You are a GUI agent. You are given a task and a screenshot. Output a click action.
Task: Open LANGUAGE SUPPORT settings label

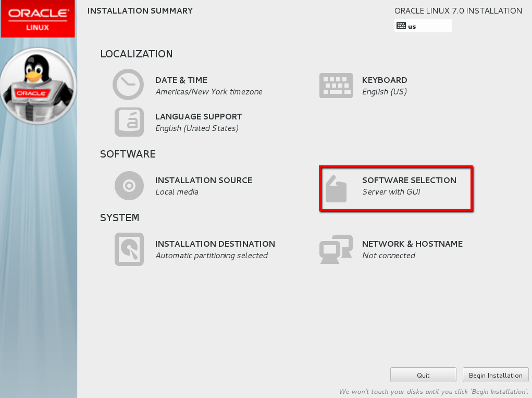click(x=199, y=116)
